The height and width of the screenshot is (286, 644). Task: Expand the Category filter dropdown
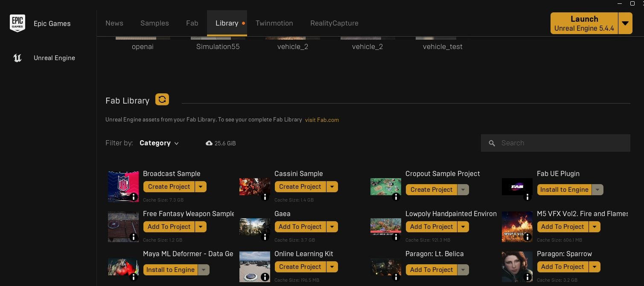(x=159, y=143)
